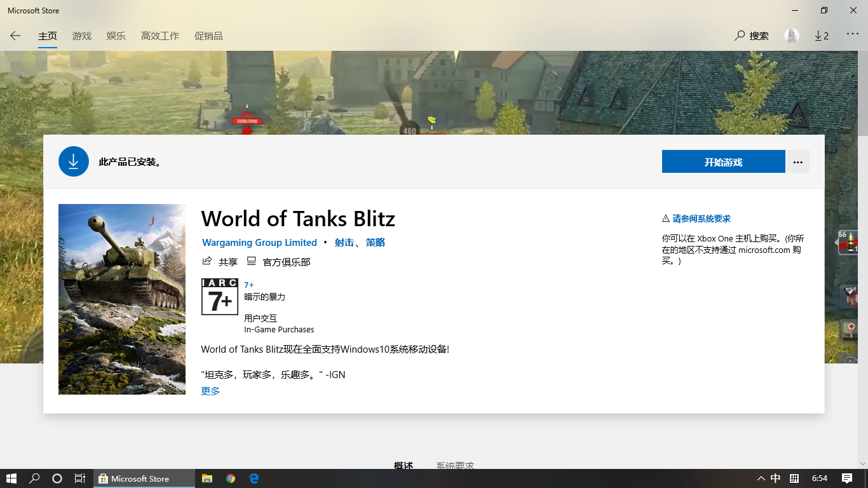The height and width of the screenshot is (488, 868).
Task: Go back with the arrow icon
Action: (15, 36)
